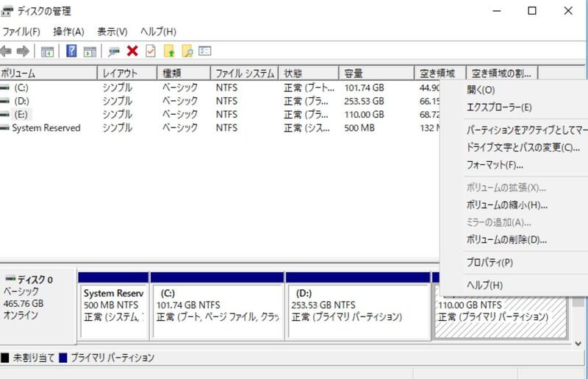Click the ディスク 0 disk label panel
Image resolution: width=588 pixels, height=379 pixels.
click(x=38, y=305)
